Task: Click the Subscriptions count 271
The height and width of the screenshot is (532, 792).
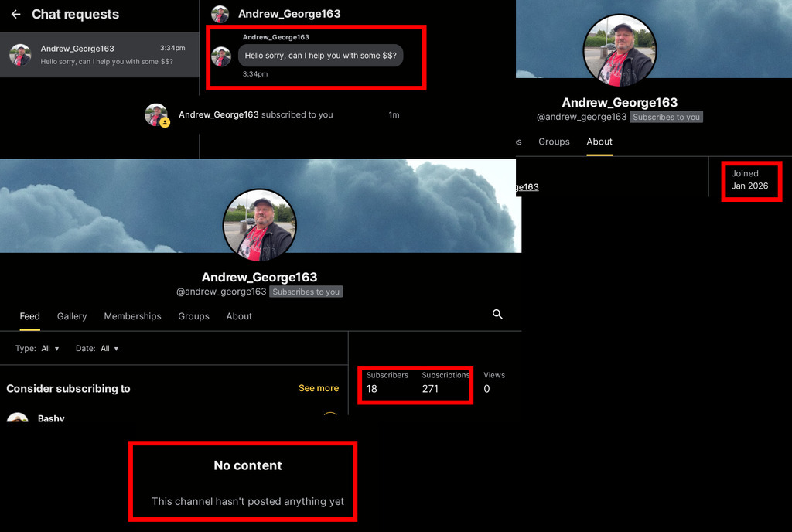Action: coord(430,389)
